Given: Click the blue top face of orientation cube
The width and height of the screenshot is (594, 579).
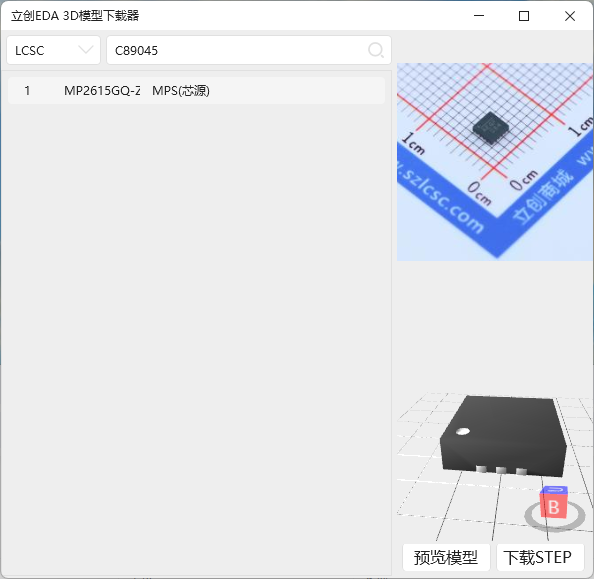Looking at the screenshot, I should tap(554, 490).
